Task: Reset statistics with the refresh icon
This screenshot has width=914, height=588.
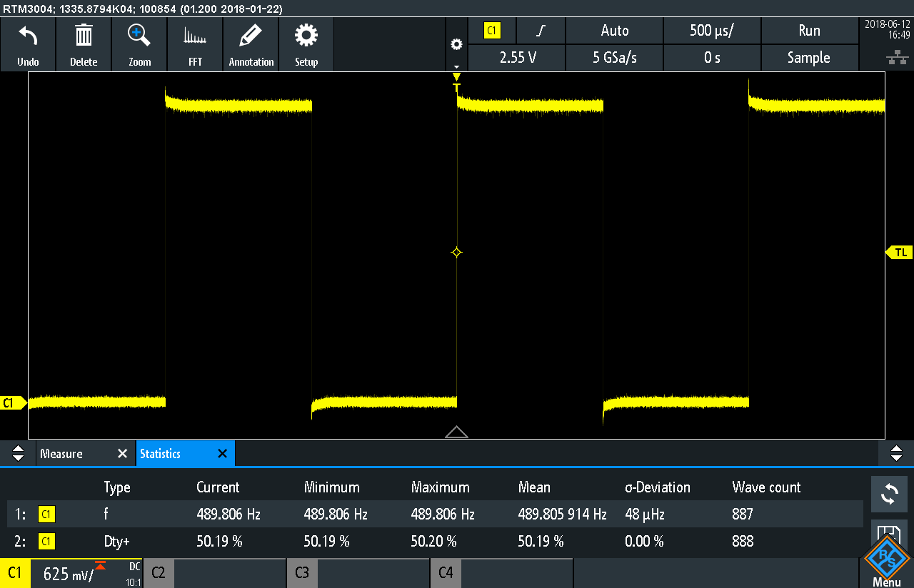Action: [889, 493]
